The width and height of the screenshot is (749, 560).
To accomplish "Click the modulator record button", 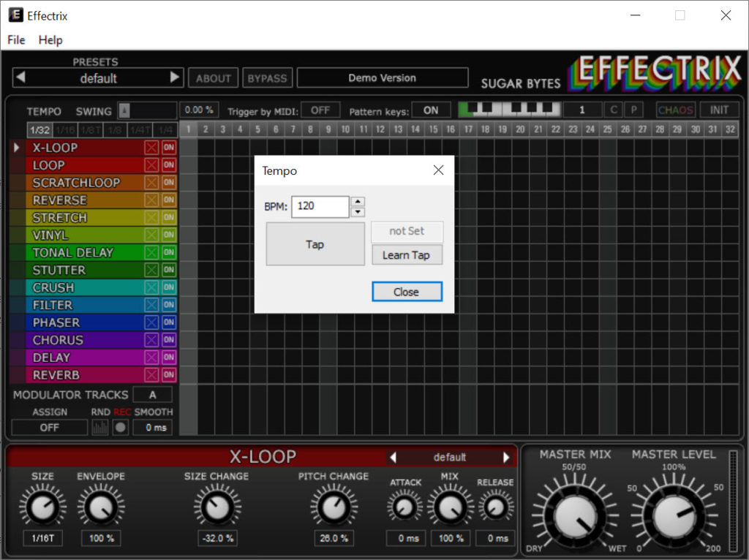I will [120, 428].
